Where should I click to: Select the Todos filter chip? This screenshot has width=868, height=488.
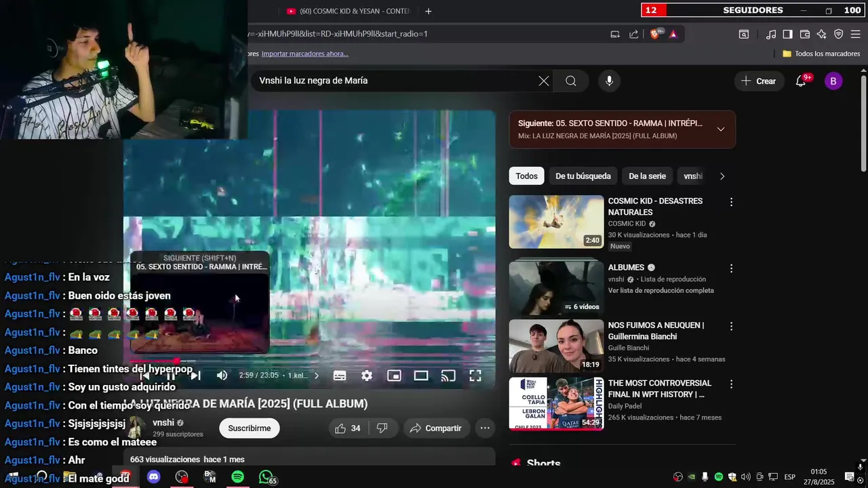526,176
